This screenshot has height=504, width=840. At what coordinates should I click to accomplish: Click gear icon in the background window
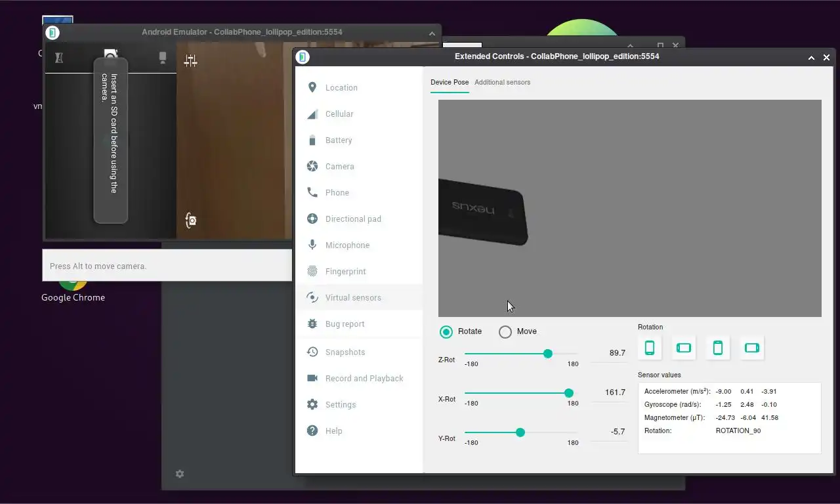click(180, 474)
